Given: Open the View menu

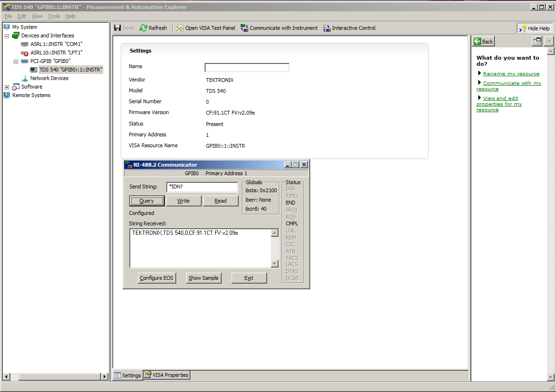Looking at the screenshot, I should point(37,16).
